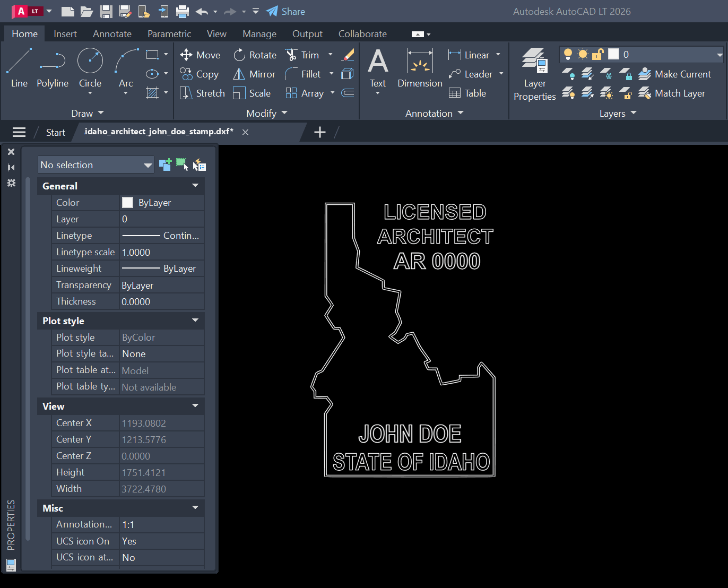Click the Offset icon

[348, 93]
